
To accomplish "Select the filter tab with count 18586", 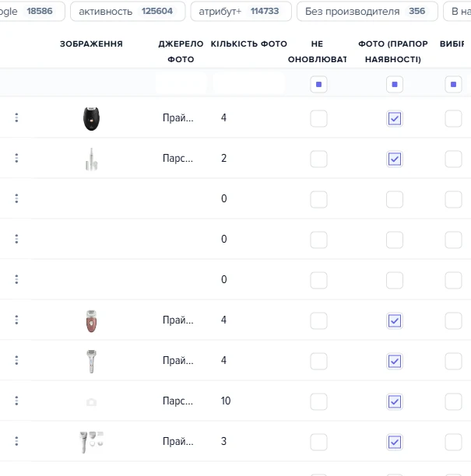I will (x=30, y=11).
